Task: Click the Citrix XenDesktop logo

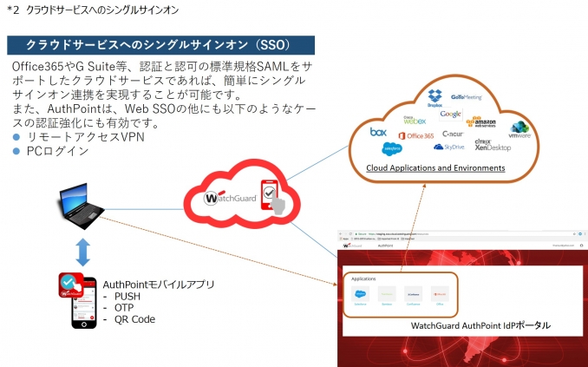Action: point(493,145)
